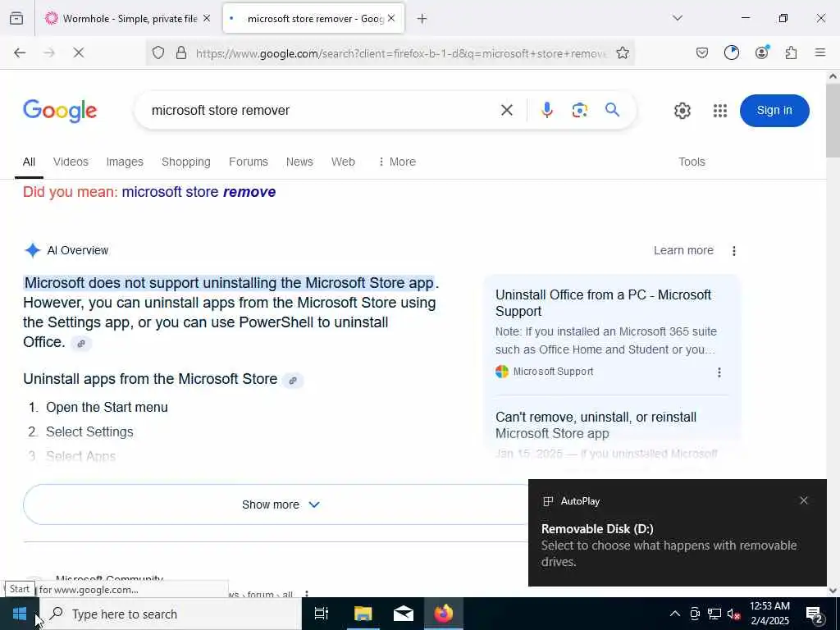Open the circular toolbar extension icon
This screenshot has width=840, height=630.
pos(731,52)
